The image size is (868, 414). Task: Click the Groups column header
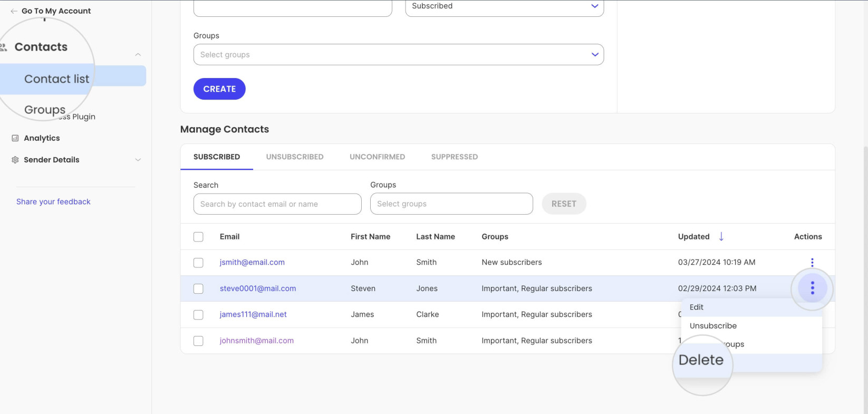(495, 237)
